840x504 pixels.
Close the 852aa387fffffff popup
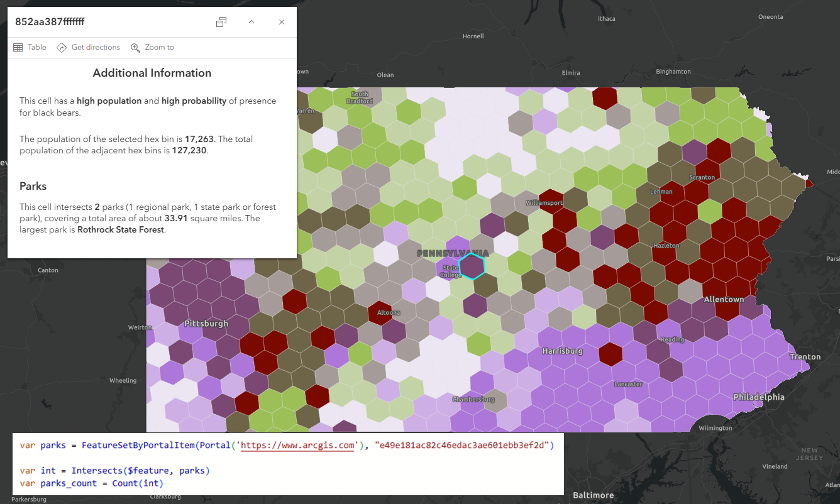tap(282, 22)
